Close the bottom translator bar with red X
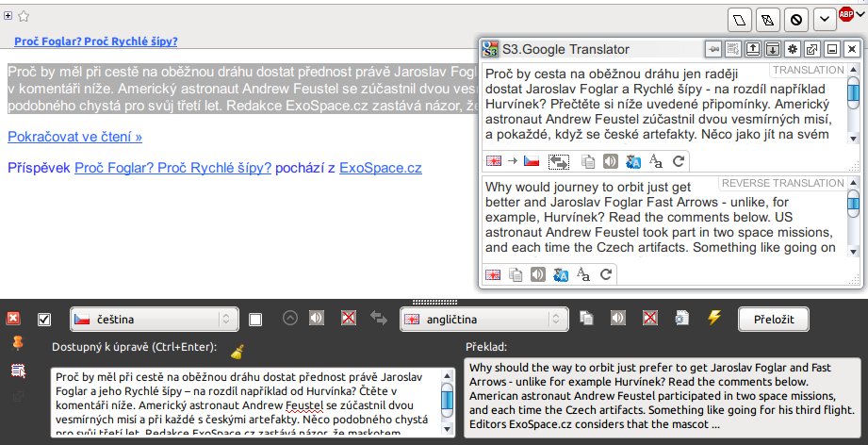Viewport: 868px width, 445px height. (13, 319)
